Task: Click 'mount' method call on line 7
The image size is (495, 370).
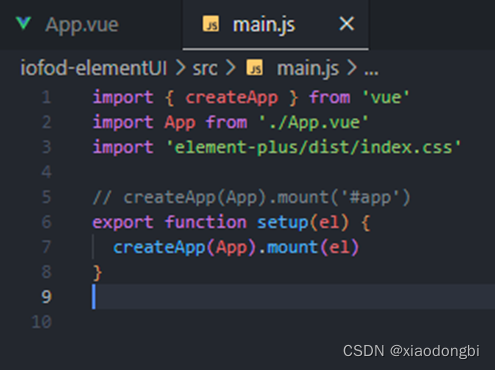Action: [293, 247]
